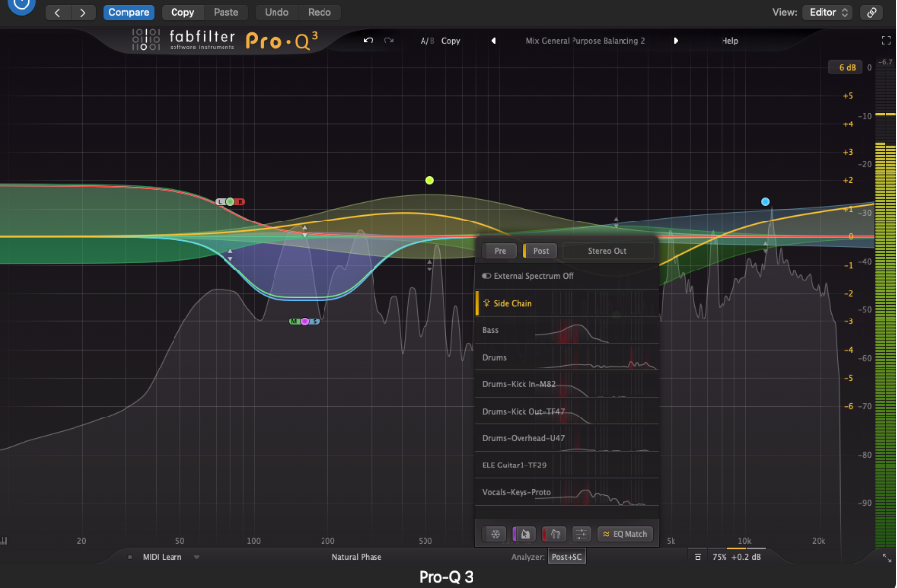
Task: Select Bass spectrum entry
Action: click(567, 330)
